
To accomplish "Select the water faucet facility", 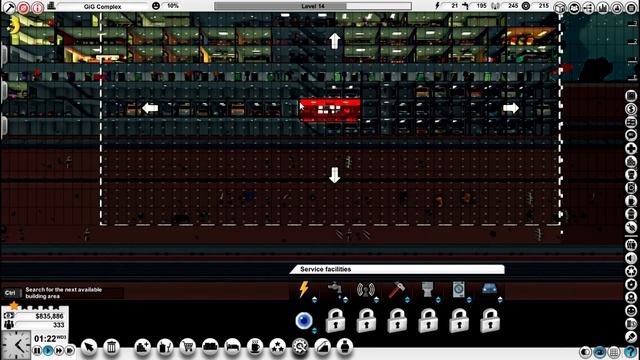I will click(x=335, y=289).
